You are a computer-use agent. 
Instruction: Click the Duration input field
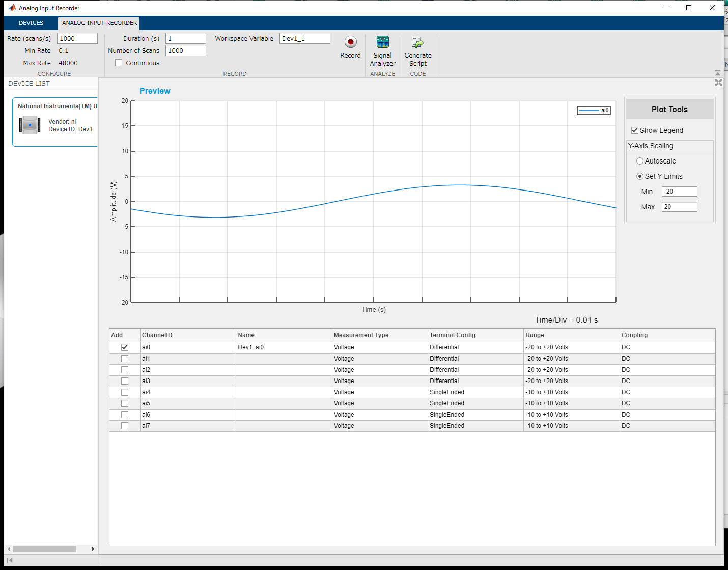[185, 38]
